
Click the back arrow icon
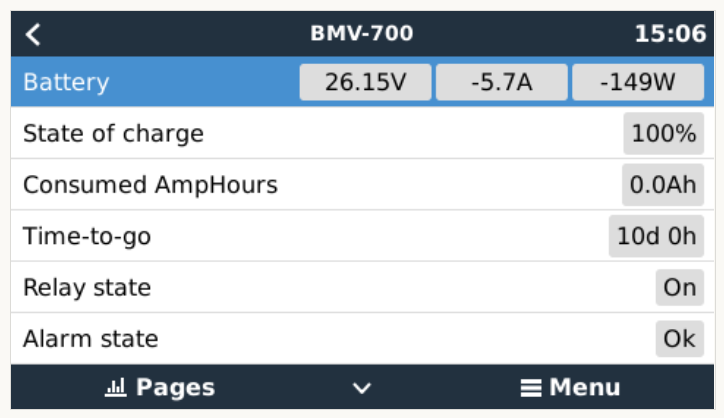34,34
